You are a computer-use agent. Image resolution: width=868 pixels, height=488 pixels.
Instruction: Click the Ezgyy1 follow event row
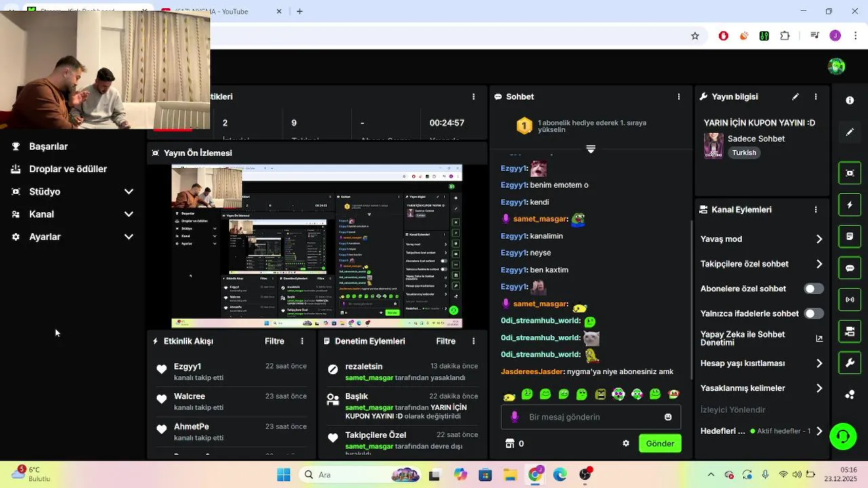232,372
